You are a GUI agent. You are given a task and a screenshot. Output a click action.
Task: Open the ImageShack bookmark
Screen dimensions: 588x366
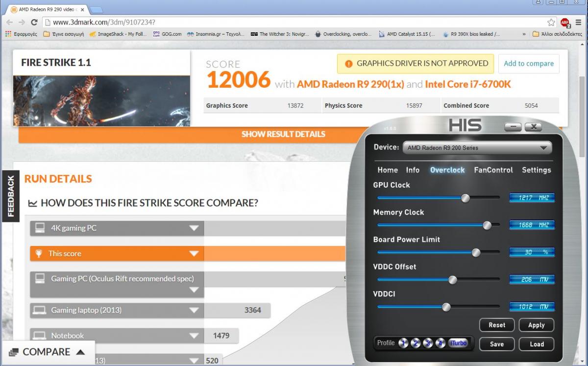tap(118, 34)
